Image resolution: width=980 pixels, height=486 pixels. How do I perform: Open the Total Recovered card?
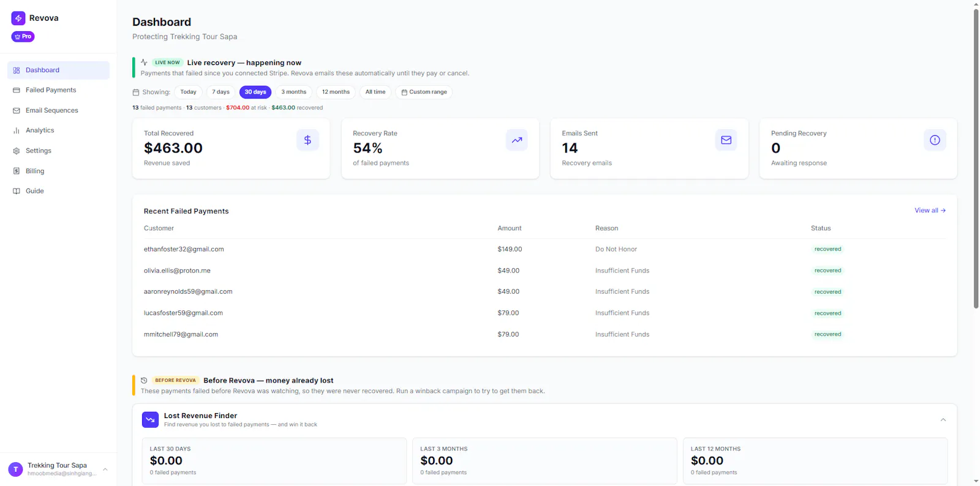click(x=231, y=149)
